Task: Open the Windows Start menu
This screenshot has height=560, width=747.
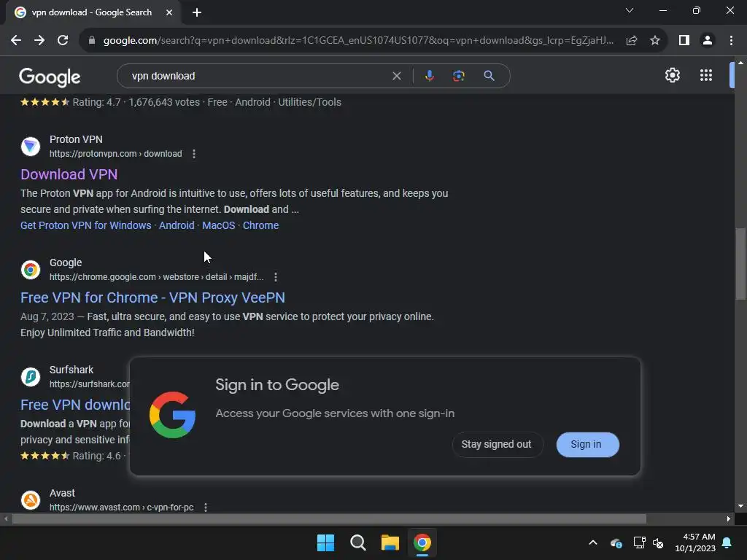Action: [x=326, y=542]
